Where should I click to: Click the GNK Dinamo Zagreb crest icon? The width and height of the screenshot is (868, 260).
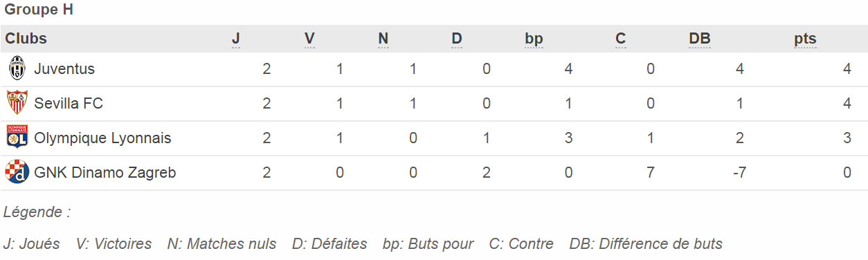click(17, 172)
